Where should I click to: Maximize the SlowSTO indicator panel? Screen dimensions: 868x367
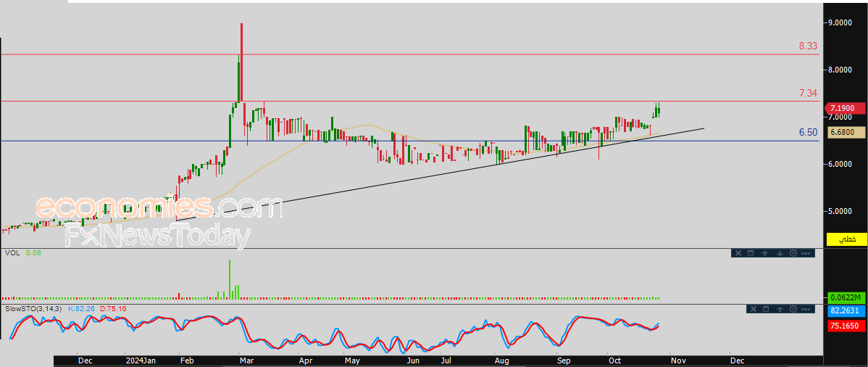pyautogui.click(x=766, y=309)
